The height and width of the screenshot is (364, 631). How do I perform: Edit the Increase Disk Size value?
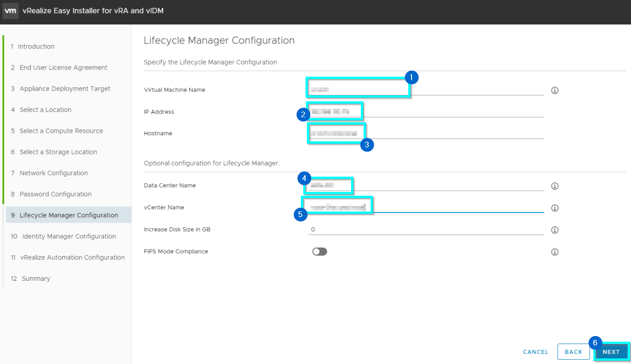pos(426,229)
